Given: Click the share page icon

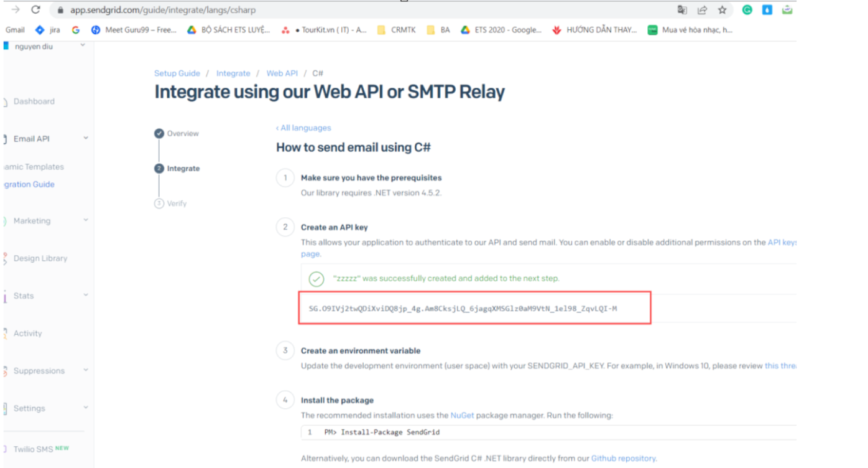Looking at the screenshot, I should pos(702,10).
